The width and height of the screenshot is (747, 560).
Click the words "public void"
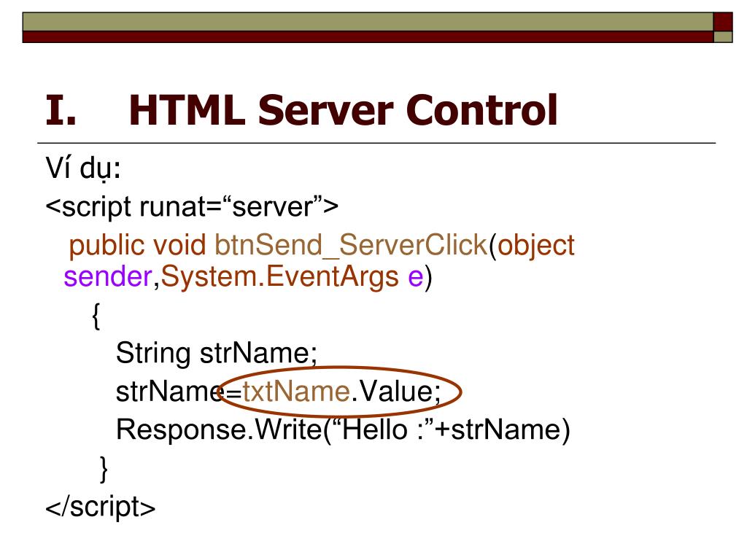pos(137,246)
